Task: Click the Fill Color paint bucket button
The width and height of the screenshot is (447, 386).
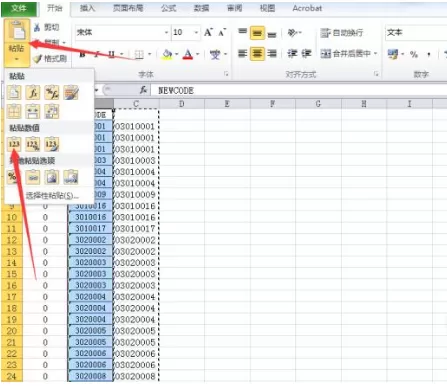Action: [168, 54]
